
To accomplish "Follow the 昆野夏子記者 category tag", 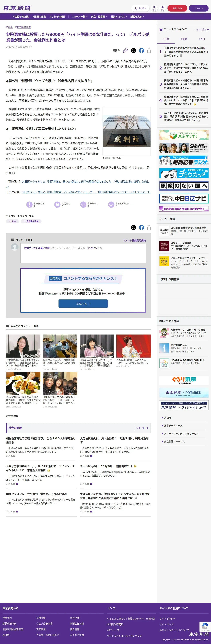I will (31, 221).
